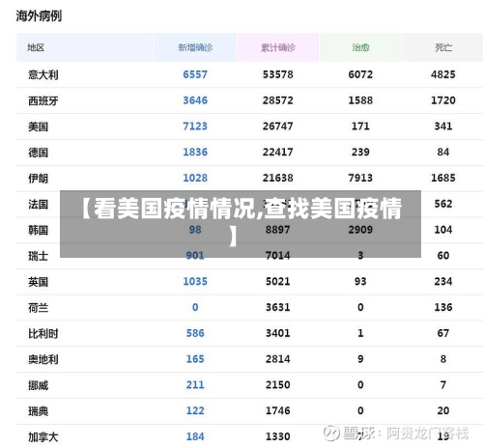Select the 比利时 row label
This screenshot has width=483, height=448.
point(43,334)
